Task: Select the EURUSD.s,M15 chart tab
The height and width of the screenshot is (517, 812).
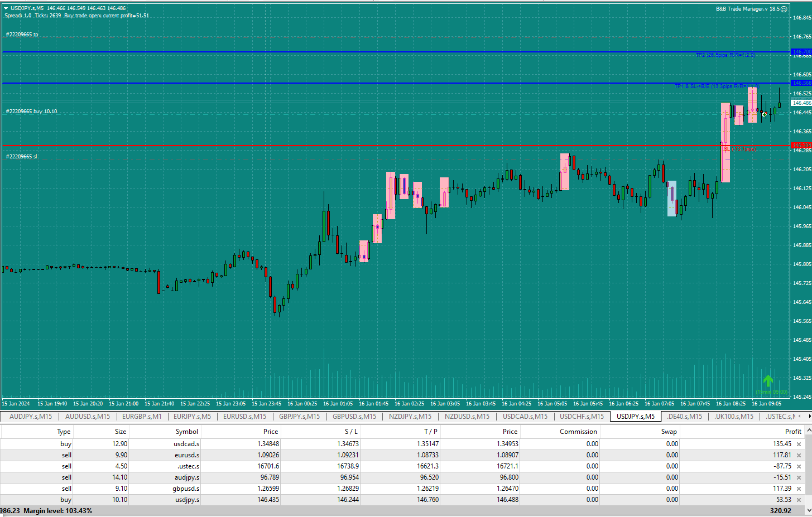Action: (x=244, y=417)
